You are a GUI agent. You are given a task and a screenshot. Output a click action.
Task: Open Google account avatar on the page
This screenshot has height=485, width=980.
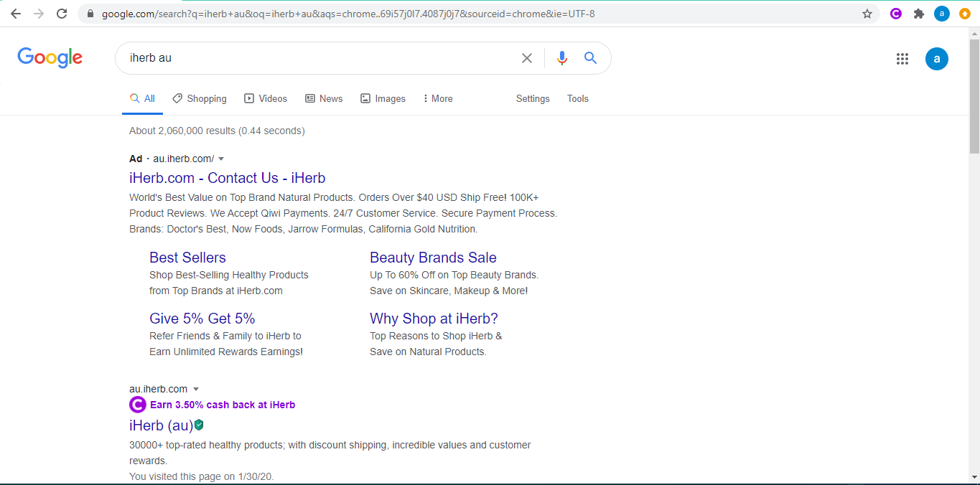click(936, 59)
